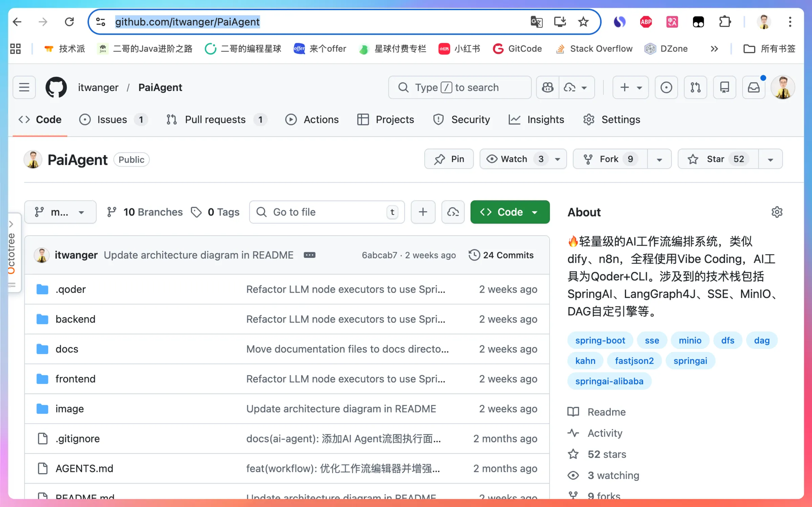Pin the PaiAgent repository

[x=449, y=159]
